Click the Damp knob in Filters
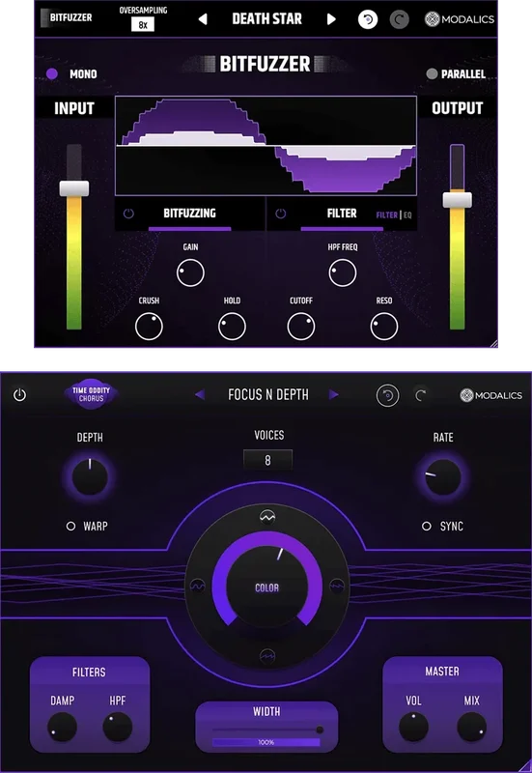This screenshot has width=532, height=773. point(62,727)
